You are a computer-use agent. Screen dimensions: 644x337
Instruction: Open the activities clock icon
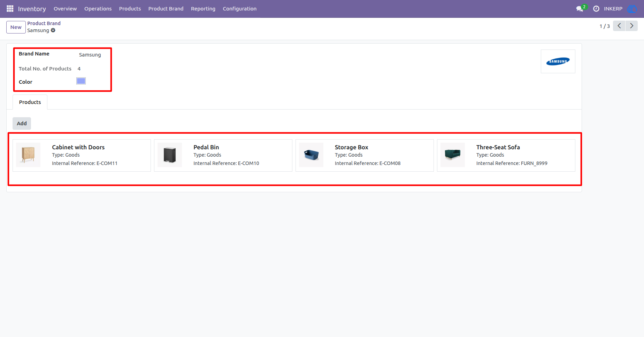596,9
